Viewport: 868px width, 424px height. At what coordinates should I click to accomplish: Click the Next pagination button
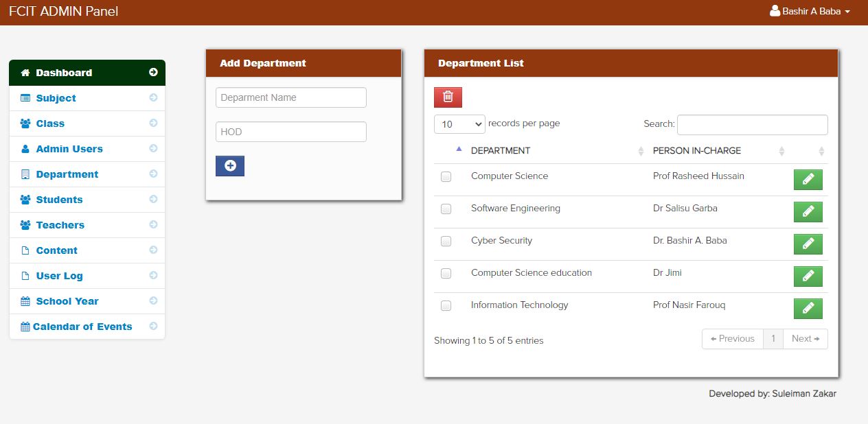(x=805, y=339)
